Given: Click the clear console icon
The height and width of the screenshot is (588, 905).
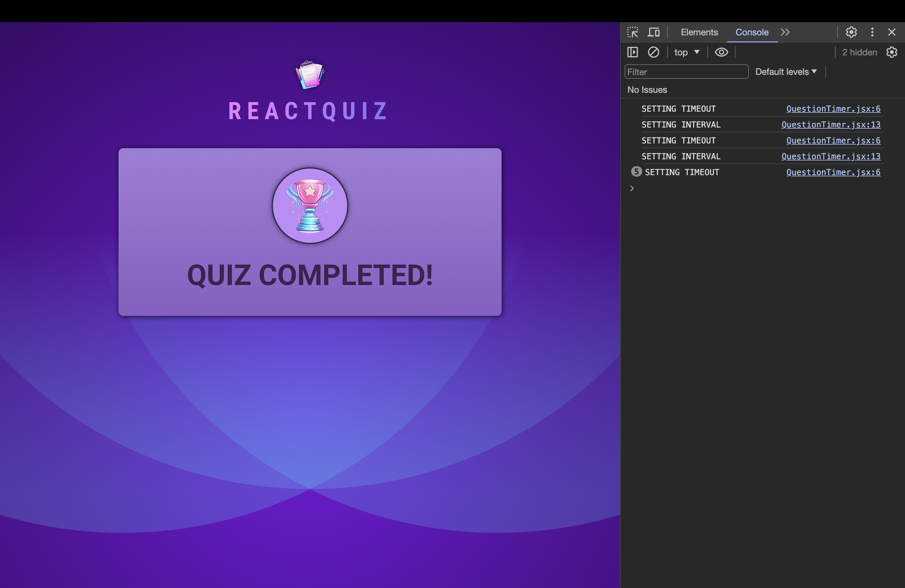Looking at the screenshot, I should tap(653, 52).
